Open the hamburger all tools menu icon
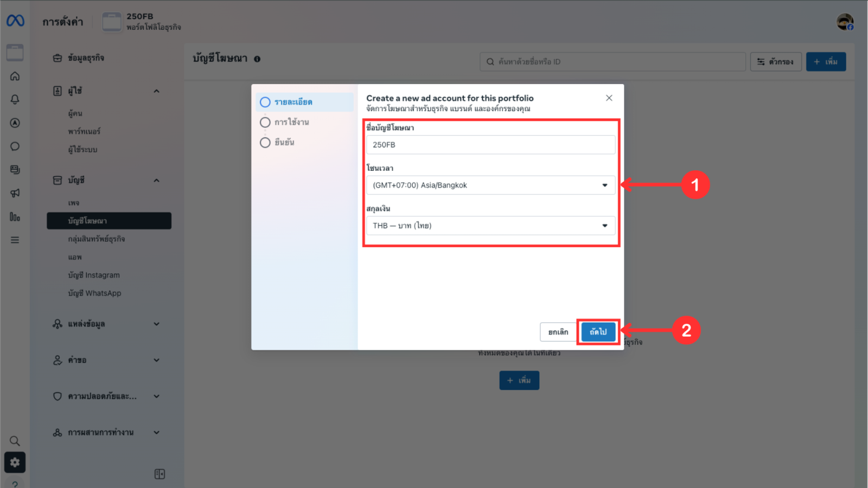The height and width of the screenshot is (488, 868). (15, 240)
